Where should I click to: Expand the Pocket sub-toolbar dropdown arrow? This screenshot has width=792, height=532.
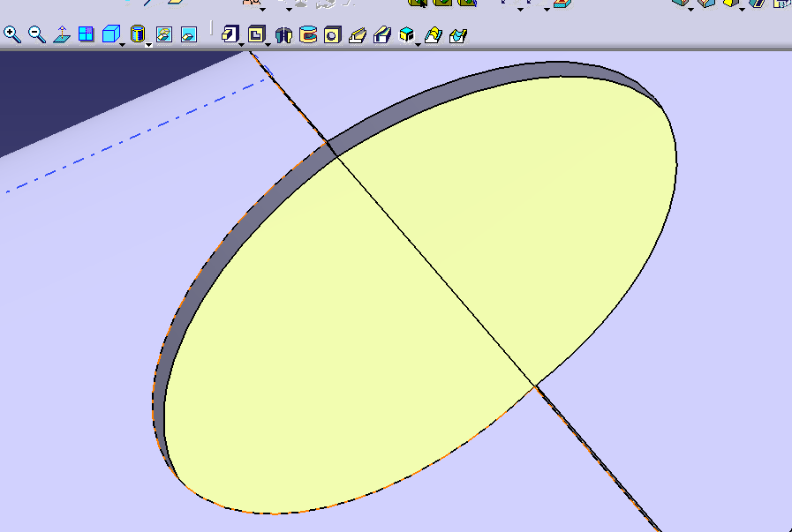(268, 45)
